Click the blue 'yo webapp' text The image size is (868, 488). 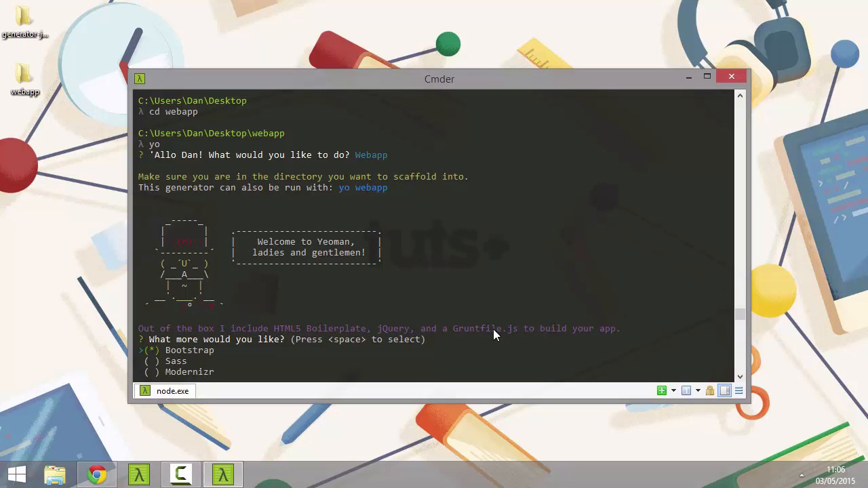[363, 188]
